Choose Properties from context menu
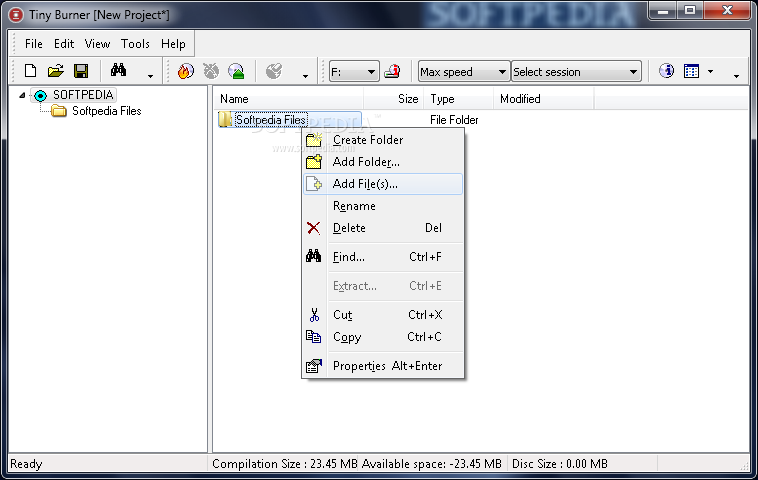 tap(383, 366)
